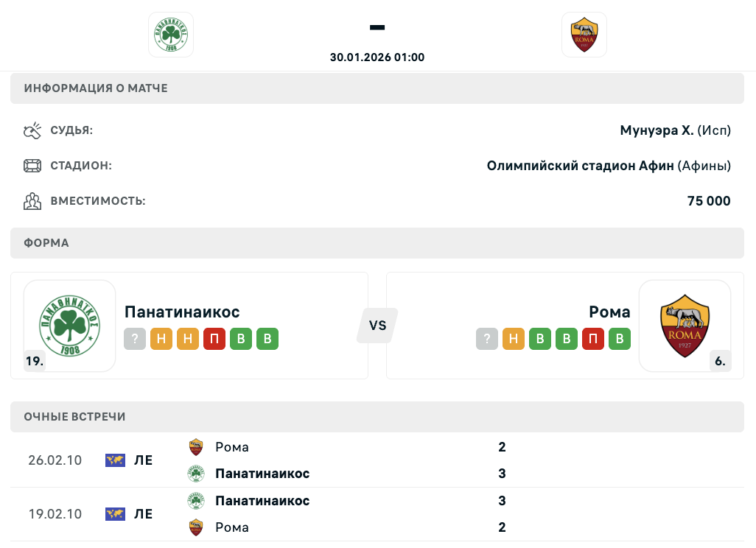
Task: Click the capacity people icon
Action: (x=32, y=201)
